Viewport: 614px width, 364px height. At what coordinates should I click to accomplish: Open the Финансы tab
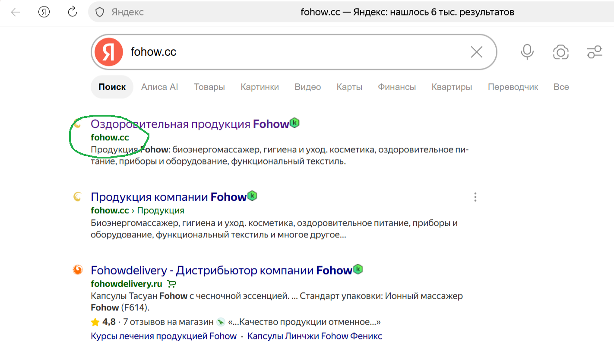point(397,87)
